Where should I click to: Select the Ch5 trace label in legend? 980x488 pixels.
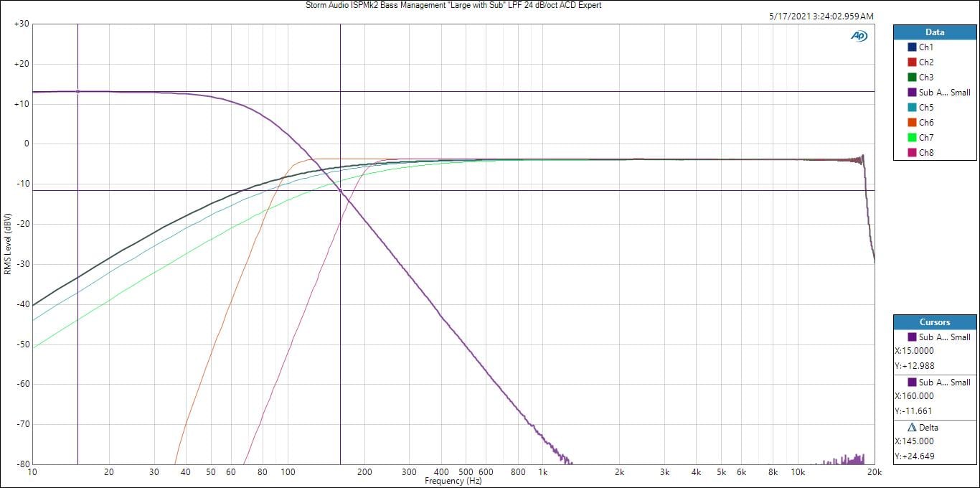pos(926,108)
